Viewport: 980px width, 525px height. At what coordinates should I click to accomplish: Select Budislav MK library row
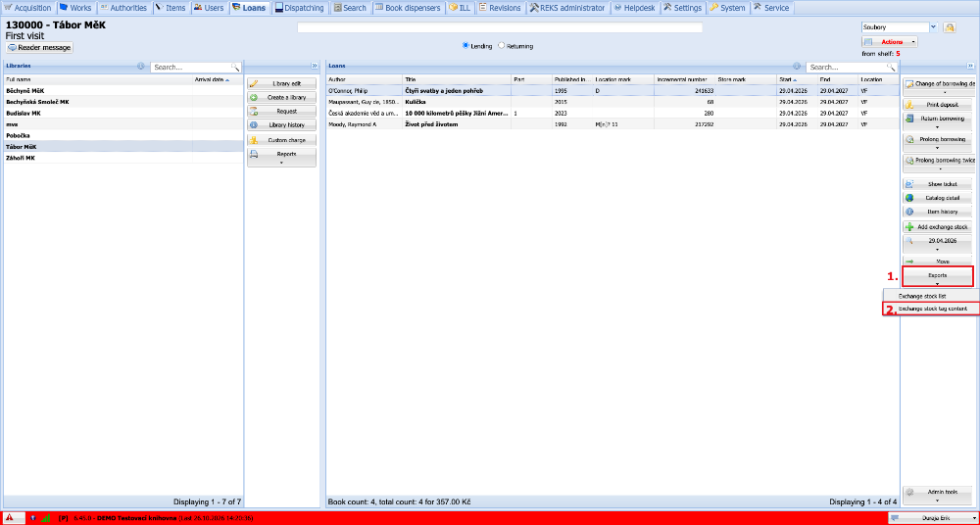point(123,113)
